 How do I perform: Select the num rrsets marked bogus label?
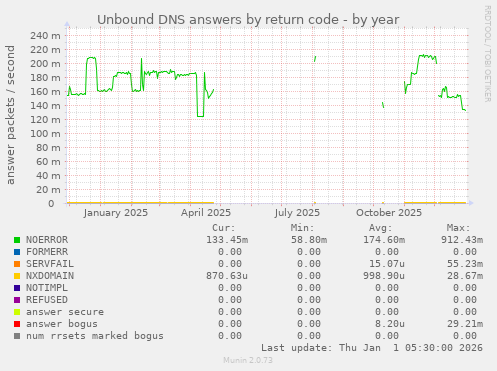(x=95, y=336)
